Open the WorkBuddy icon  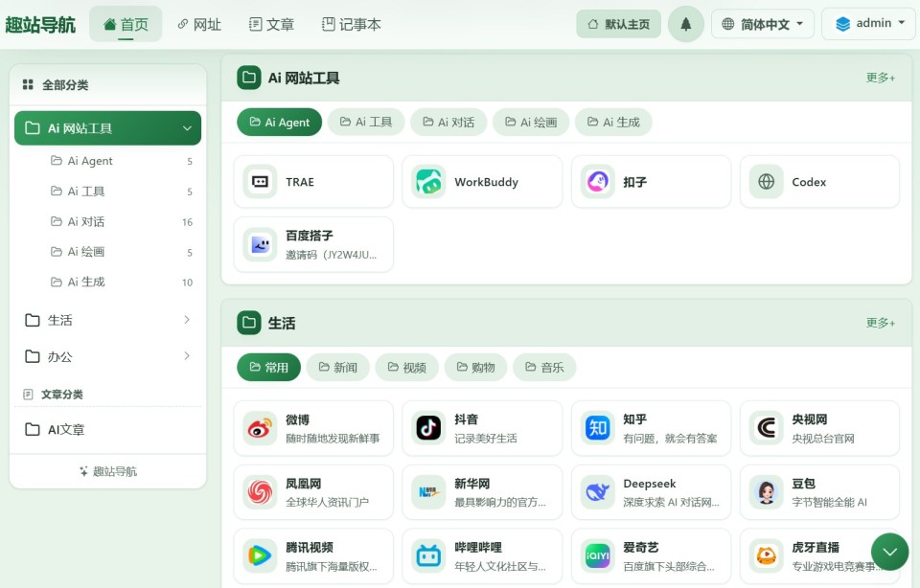[428, 182]
